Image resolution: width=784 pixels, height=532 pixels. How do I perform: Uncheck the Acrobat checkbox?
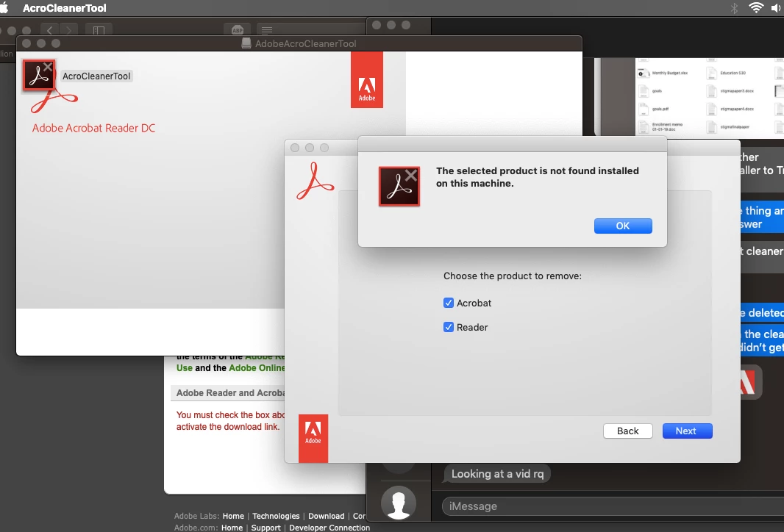(449, 303)
